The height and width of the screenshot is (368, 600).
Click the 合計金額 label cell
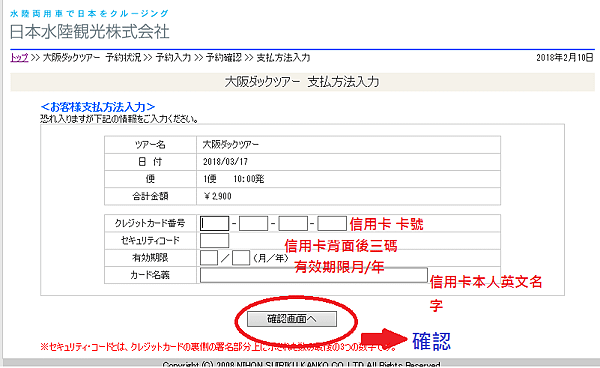coord(150,196)
